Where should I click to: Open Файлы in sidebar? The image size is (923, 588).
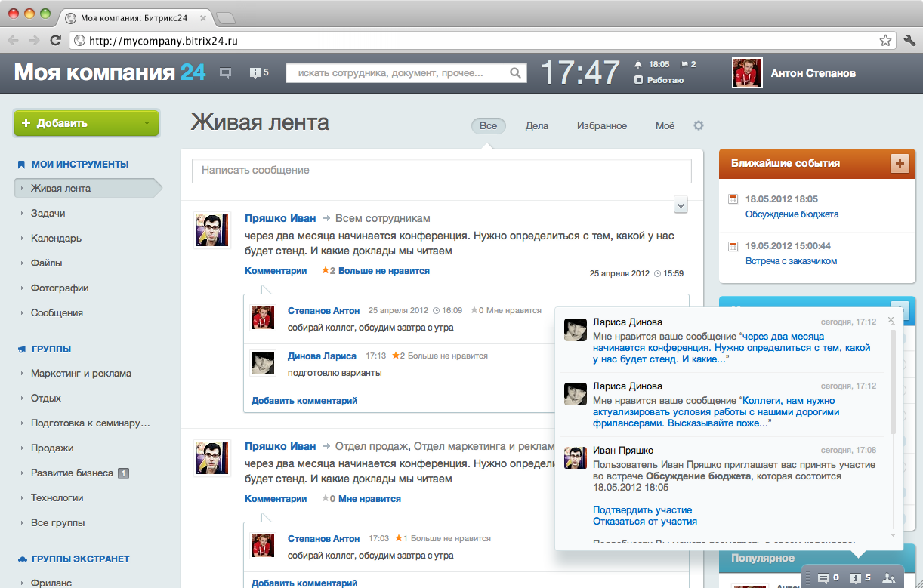[x=46, y=263]
